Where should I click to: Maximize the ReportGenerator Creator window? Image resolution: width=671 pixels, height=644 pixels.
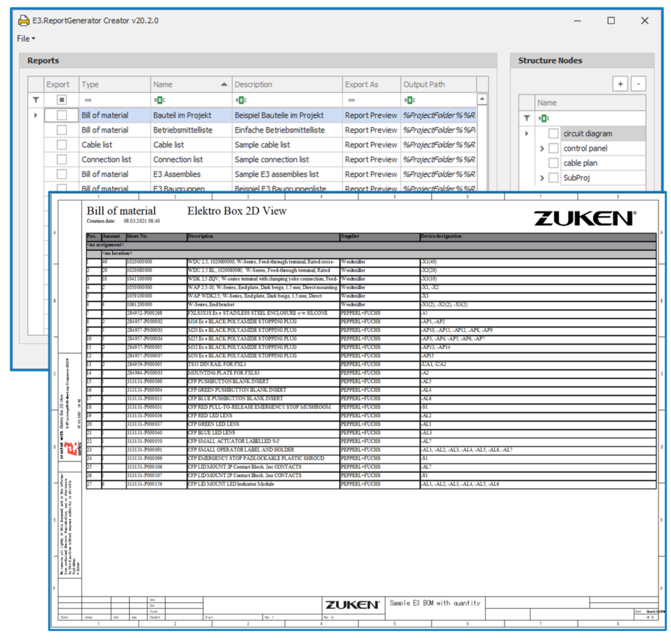pos(611,20)
